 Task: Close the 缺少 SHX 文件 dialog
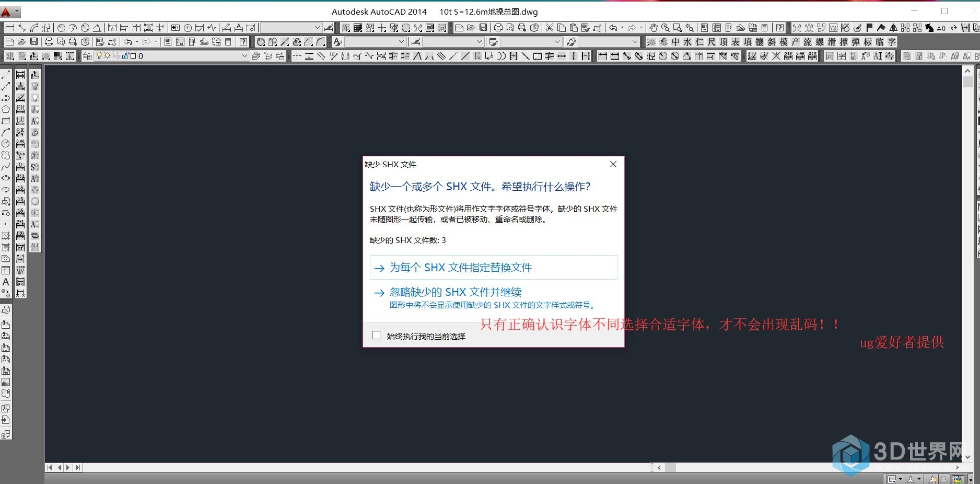click(x=613, y=164)
